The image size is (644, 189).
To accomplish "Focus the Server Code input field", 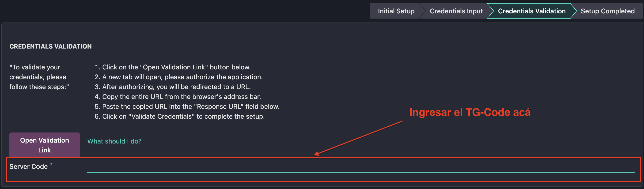I will tap(360, 167).
